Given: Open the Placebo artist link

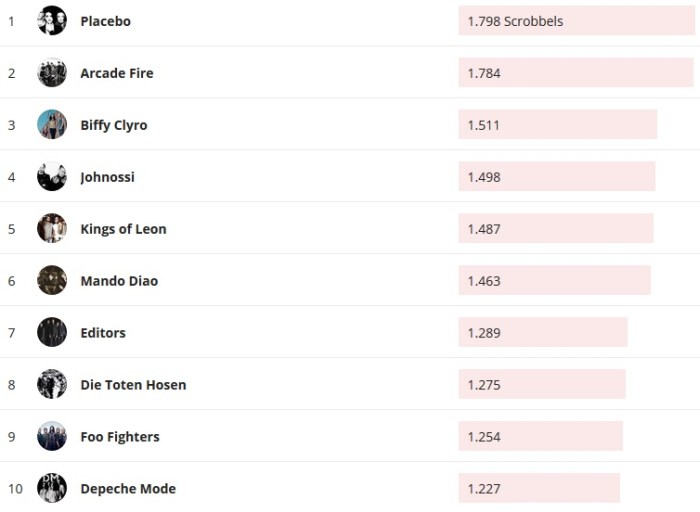Looking at the screenshot, I should (105, 21).
